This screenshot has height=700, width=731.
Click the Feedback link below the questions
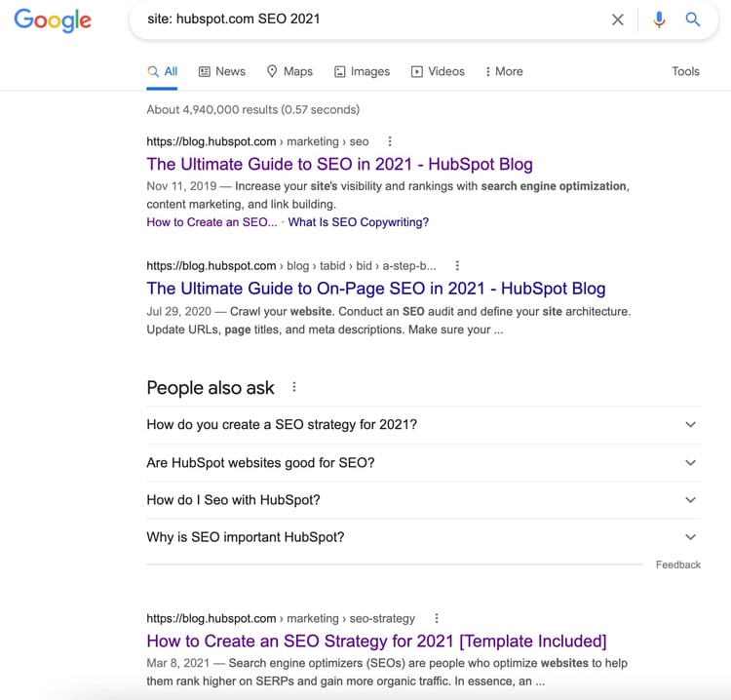[x=678, y=564]
